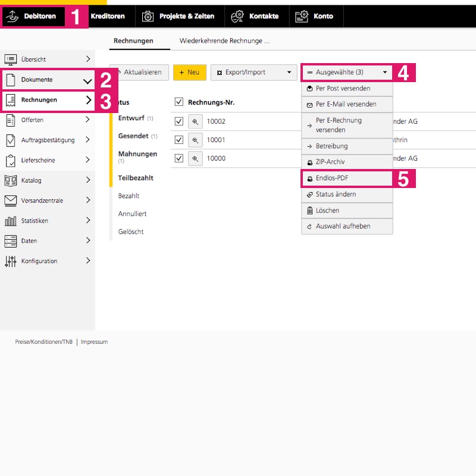Click the Daten storage icon in sidebar
476x476 pixels.
(x=11, y=241)
